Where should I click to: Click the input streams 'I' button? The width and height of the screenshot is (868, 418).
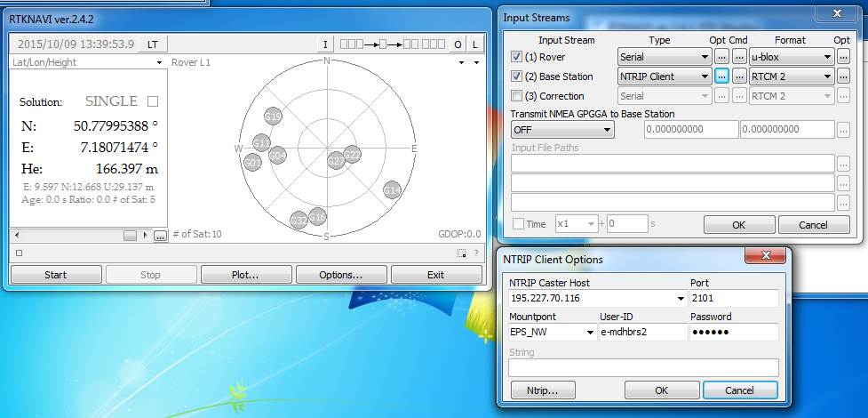(x=325, y=44)
